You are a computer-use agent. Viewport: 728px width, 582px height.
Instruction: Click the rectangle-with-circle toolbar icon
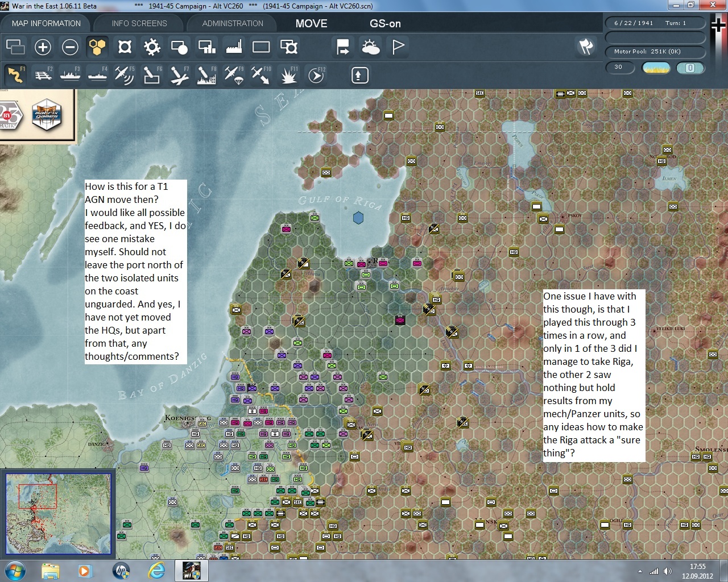[x=179, y=47]
